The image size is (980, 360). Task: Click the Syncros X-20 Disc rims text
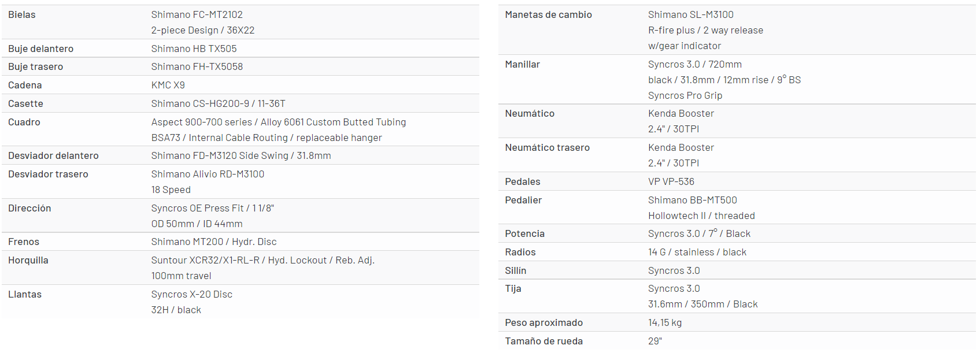pos(191,294)
